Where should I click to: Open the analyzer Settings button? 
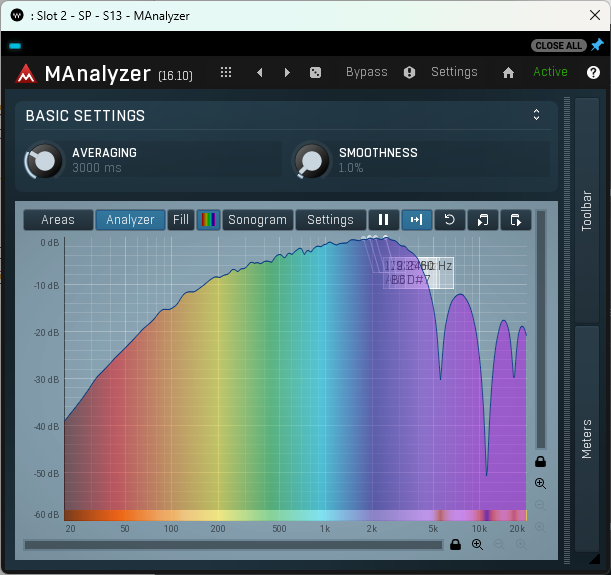330,220
